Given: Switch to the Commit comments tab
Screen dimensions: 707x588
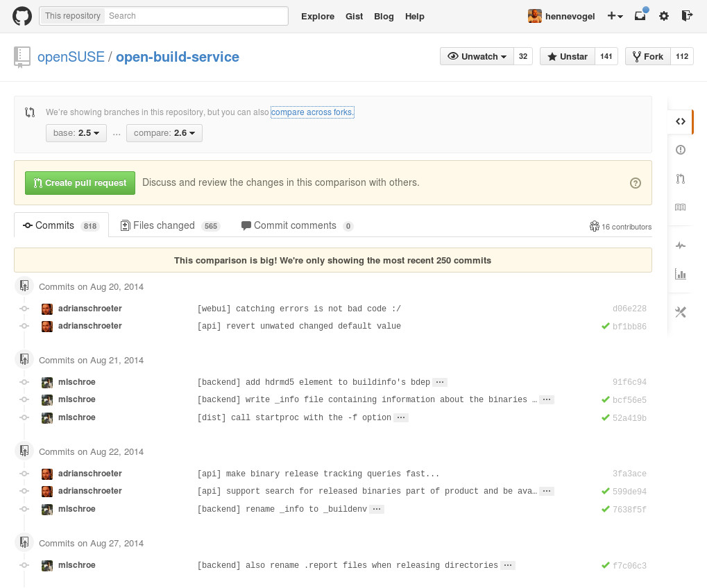Looking at the screenshot, I should tap(296, 225).
